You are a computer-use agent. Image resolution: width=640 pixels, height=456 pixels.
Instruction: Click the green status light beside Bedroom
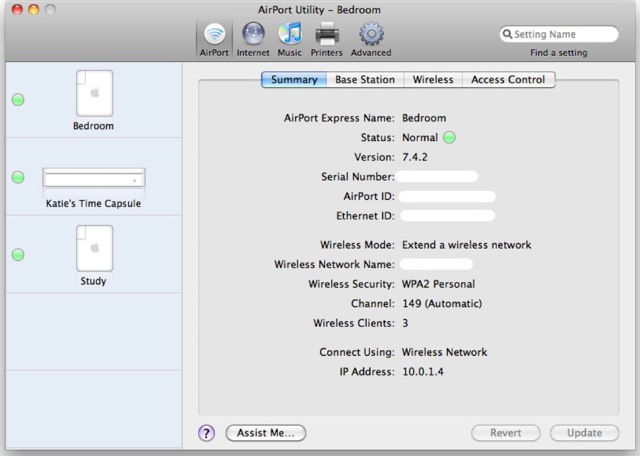click(18, 100)
